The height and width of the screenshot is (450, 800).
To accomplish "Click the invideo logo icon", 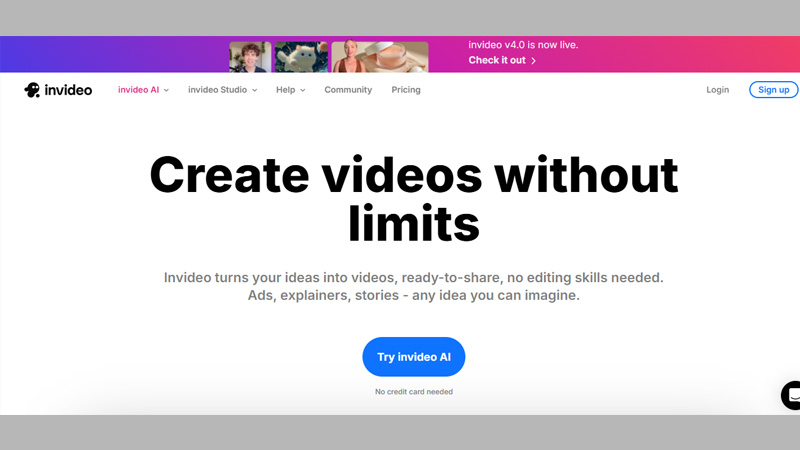I will [32, 90].
